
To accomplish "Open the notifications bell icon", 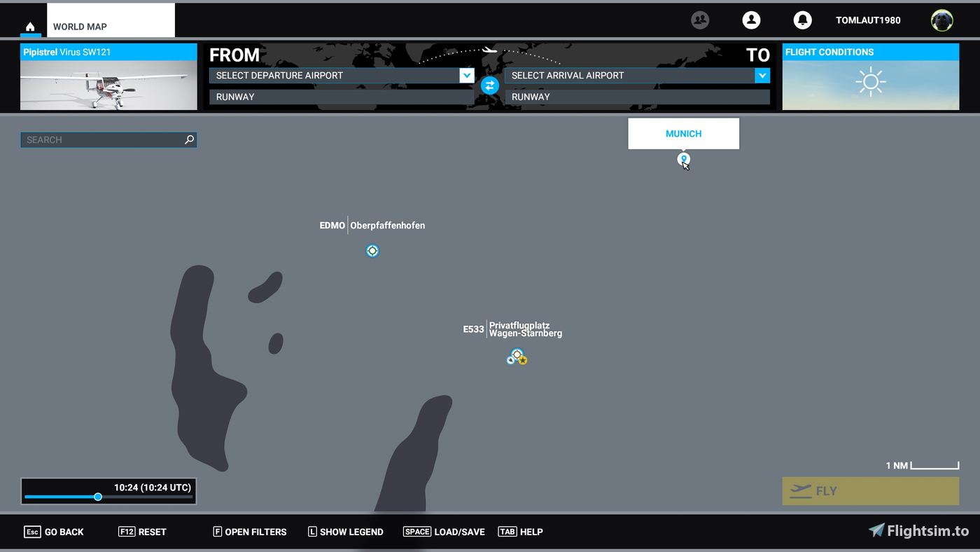I will pos(802,20).
